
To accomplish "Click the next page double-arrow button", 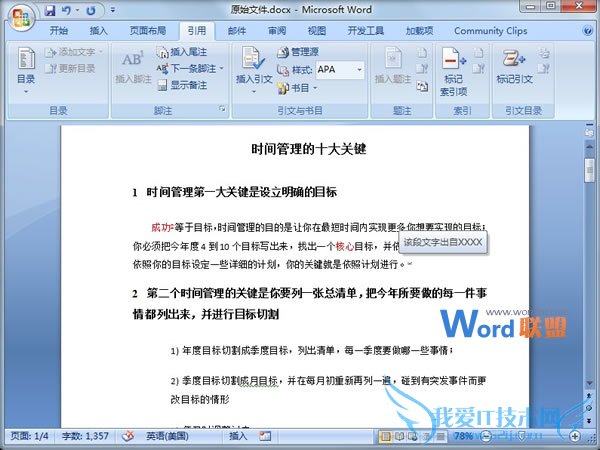I will pos(589,420).
